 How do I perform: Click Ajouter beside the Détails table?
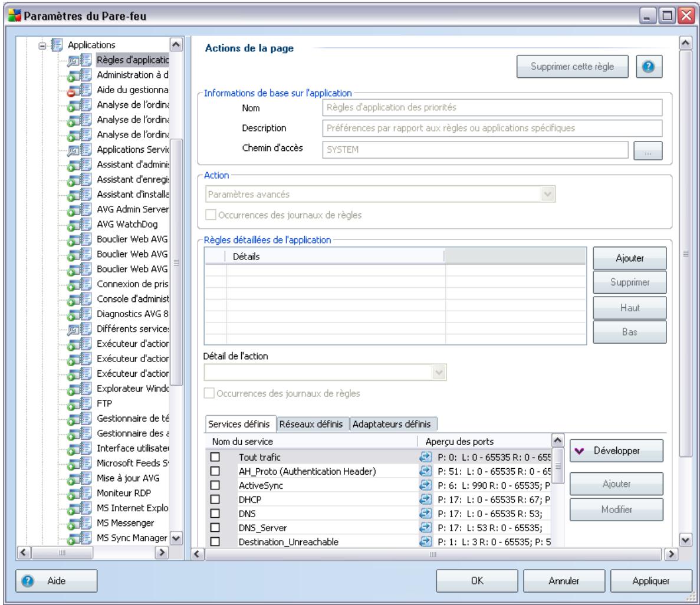tap(629, 258)
